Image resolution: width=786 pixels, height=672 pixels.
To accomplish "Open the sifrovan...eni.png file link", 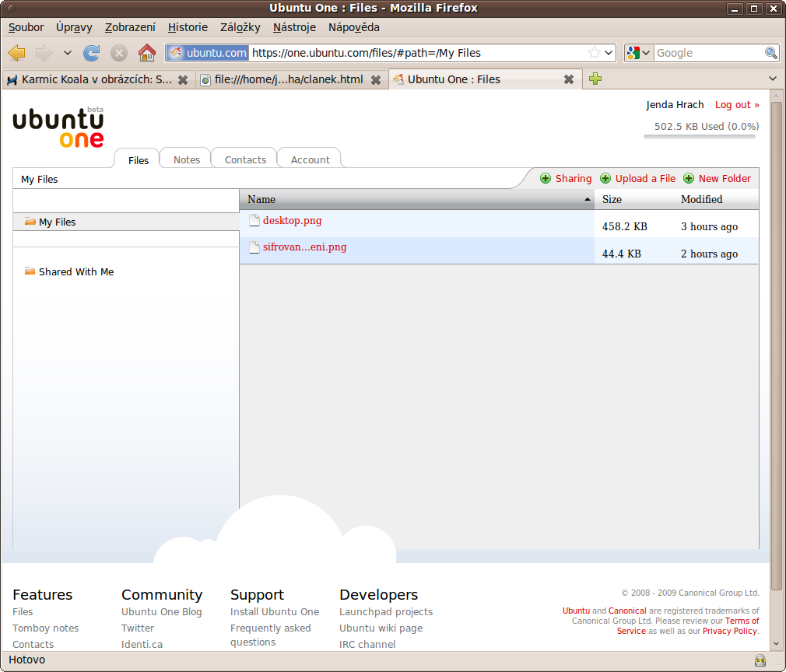I will [305, 247].
